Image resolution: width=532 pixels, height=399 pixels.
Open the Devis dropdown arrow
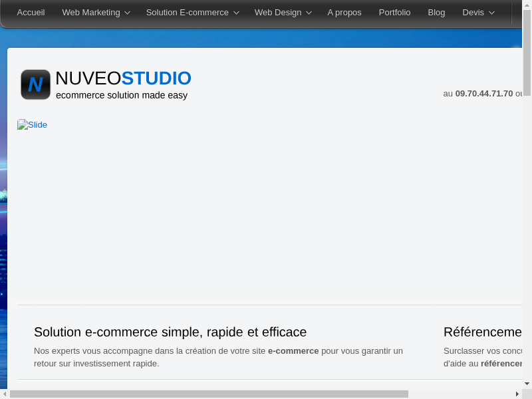491,13
